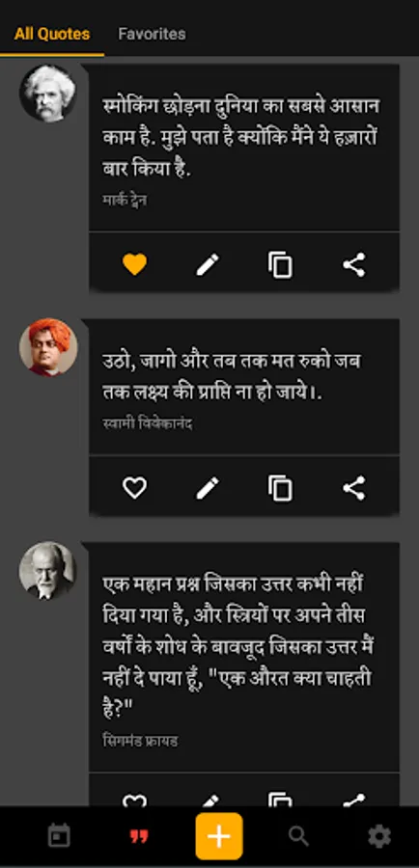Toggle heart on the Sigmund Freud quote
This screenshot has height=868, width=419.
click(x=135, y=800)
